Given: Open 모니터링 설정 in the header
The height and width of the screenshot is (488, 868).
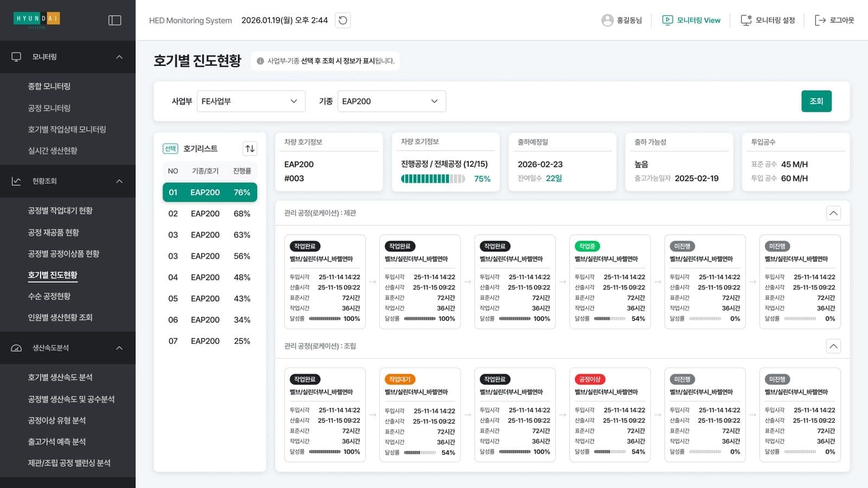Looking at the screenshot, I should [x=768, y=20].
